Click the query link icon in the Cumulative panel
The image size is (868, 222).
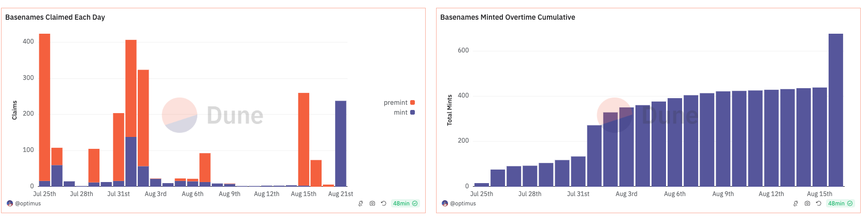(x=795, y=203)
